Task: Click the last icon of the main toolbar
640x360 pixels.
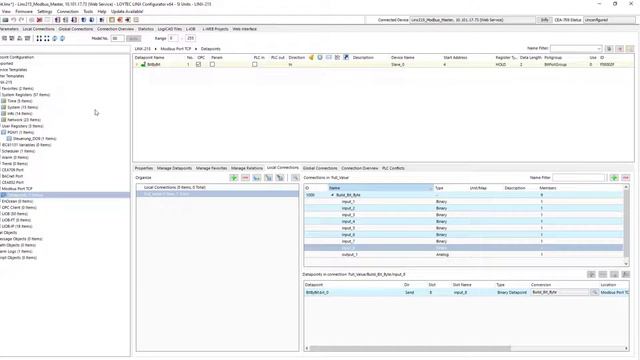Action: (136, 20)
